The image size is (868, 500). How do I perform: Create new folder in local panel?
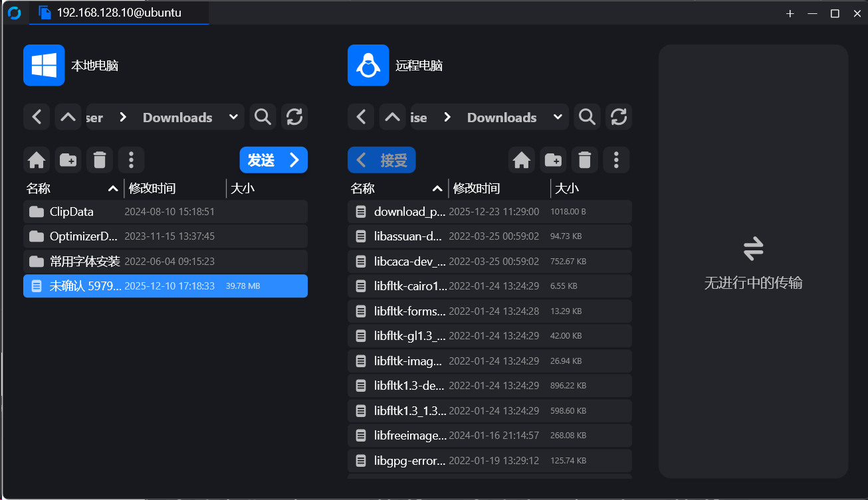68,160
